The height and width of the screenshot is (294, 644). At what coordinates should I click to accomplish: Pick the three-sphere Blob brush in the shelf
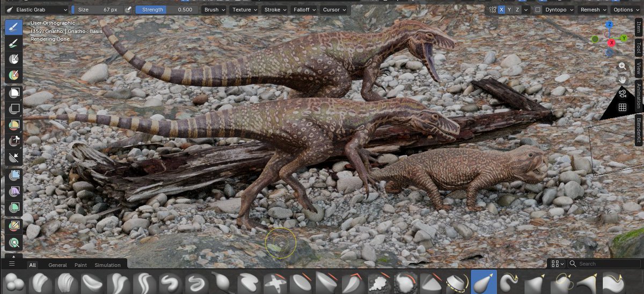coord(14,282)
